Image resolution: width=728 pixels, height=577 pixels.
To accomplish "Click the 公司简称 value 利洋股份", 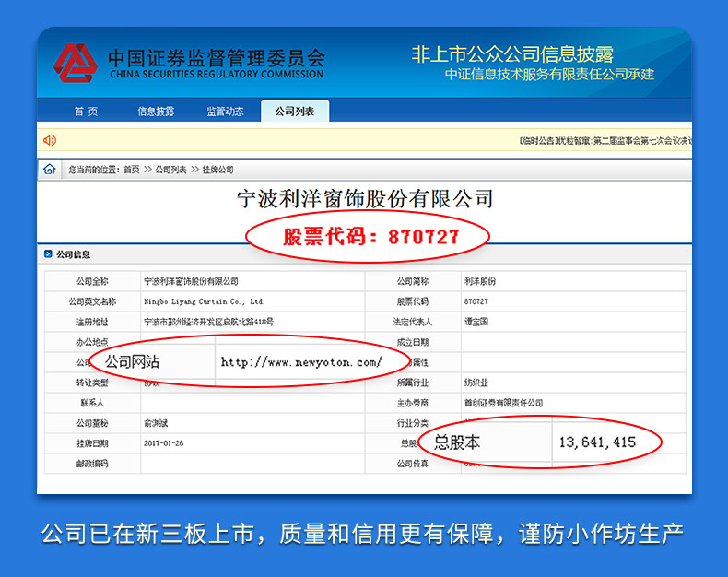I will 480,281.
